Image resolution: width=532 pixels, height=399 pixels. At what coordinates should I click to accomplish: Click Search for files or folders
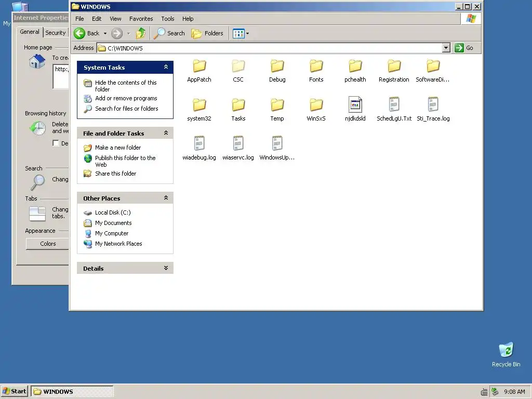click(127, 109)
